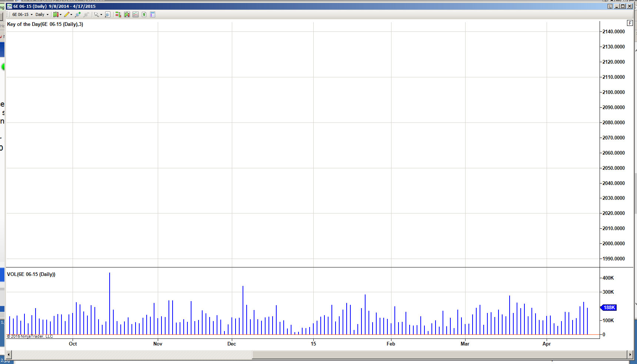Click the 2140.0000 price axis label
This screenshot has height=364, width=637.
pyautogui.click(x=614, y=31)
